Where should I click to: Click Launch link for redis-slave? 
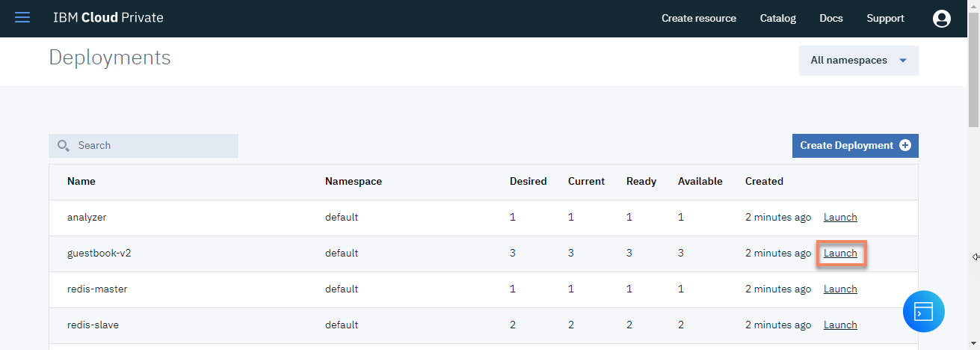pos(840,325)
